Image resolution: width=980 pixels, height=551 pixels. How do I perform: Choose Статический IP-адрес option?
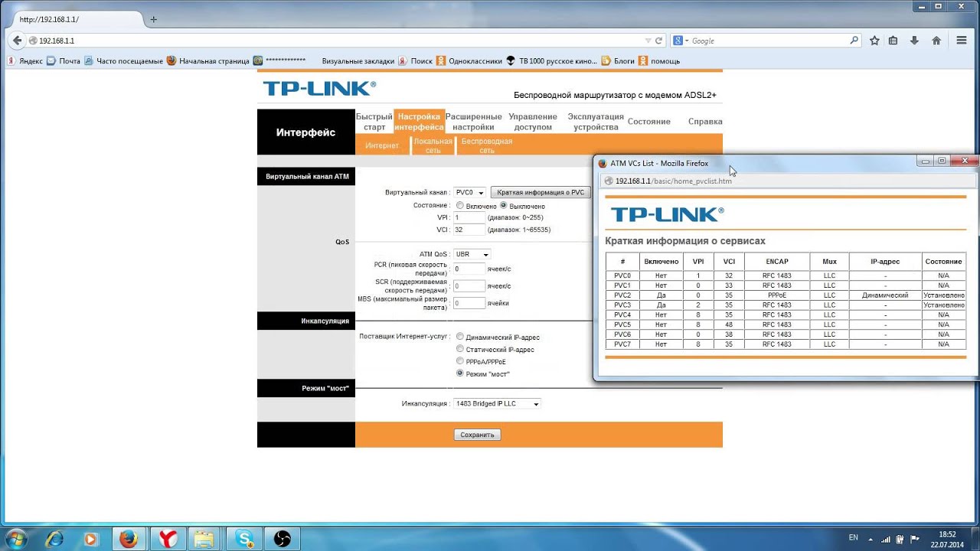tap(459, 349)
